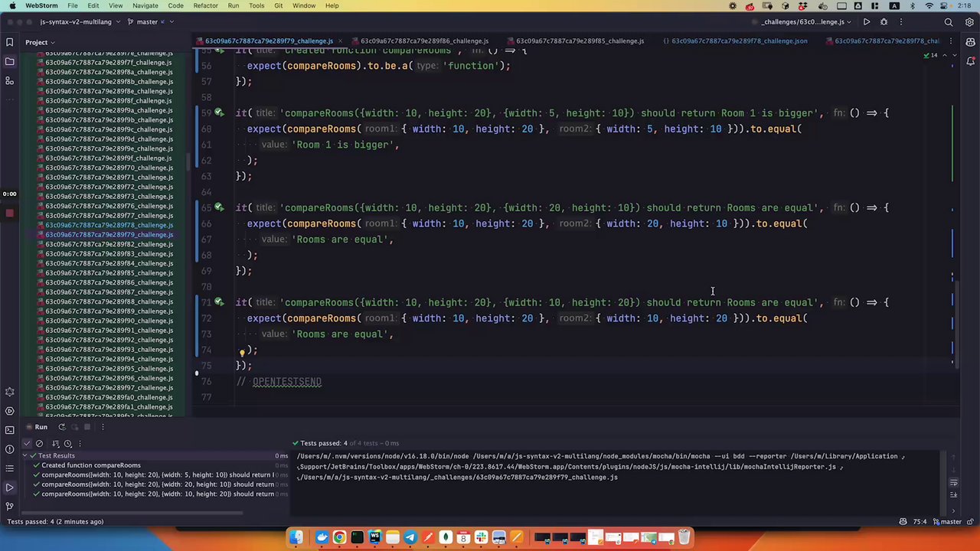The width and height of the screenshot is (980, 551).
Task: Open Search Everywhere magnifier
Action: (x=949, y=22)
